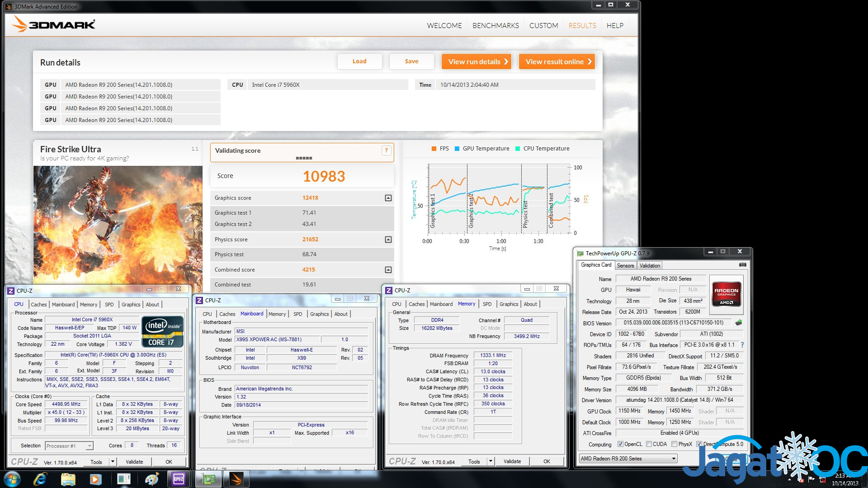Image resolution: width=868 pixels, height=488 pixels.
Task: Toggle OpenCL checkbox in GPU-Z
Action: (x=620, y=444)
